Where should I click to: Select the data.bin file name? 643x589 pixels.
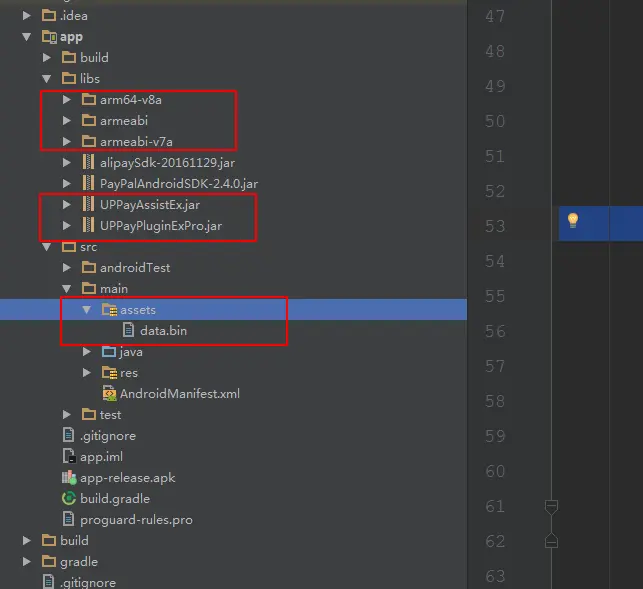[x=164, y=331]
